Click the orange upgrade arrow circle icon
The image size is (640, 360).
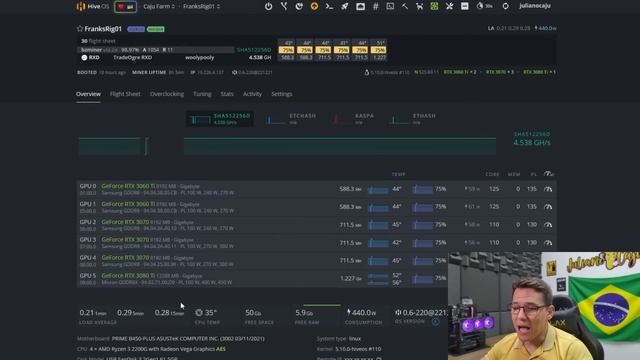tap(314, 6)
